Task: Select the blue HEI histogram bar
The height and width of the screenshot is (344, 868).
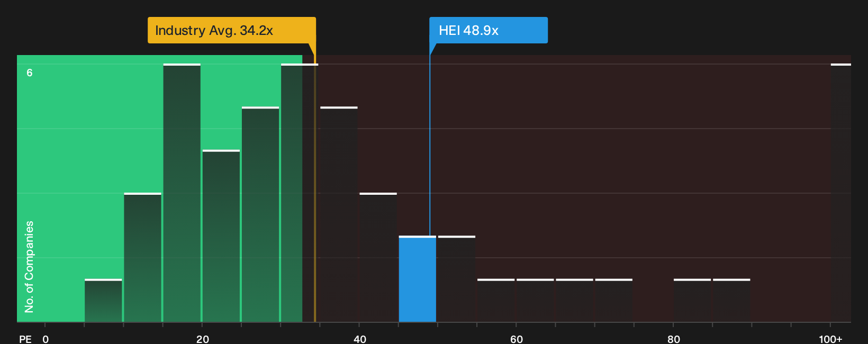Action: [x=418, y=279]
